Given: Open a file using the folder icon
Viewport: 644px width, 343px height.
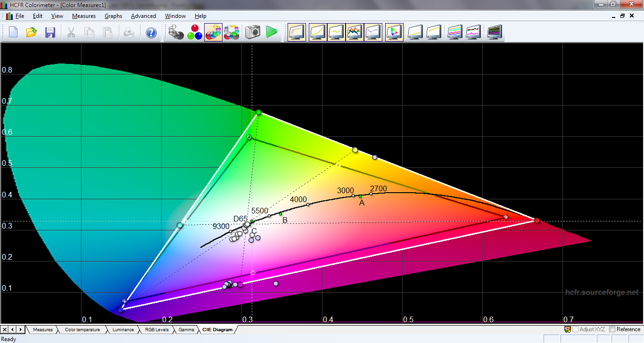Looking at the screenshot, I should click(32, 33).
